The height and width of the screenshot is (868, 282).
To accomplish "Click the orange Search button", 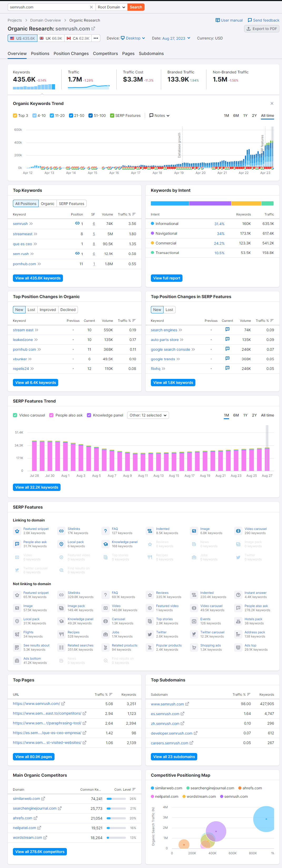I will coord(136,7).
